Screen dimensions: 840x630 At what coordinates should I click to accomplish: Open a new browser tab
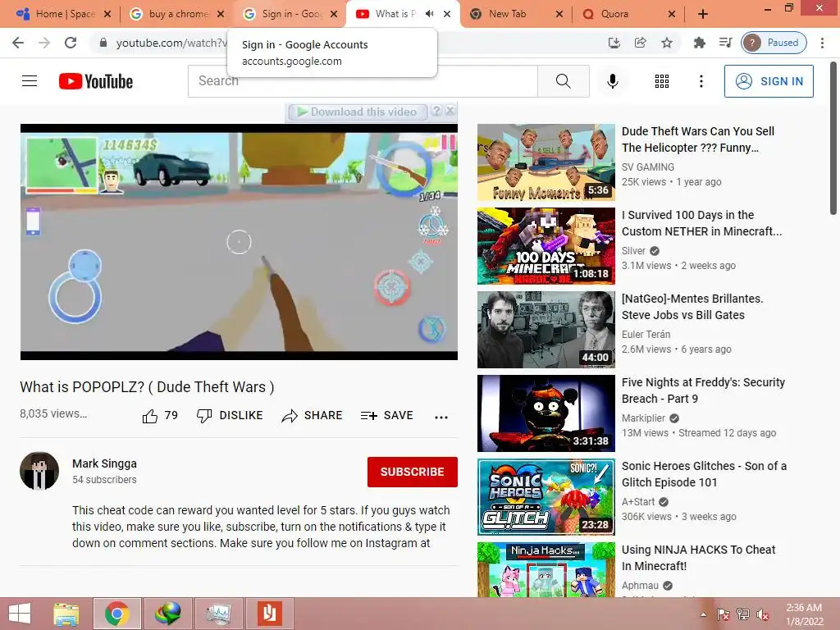pyautogui.click(x=703, y=14)
